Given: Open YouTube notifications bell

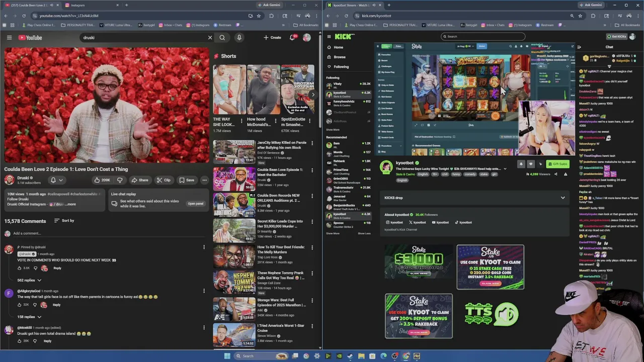Looking at the screenshot, I should [x=292, y=37].
